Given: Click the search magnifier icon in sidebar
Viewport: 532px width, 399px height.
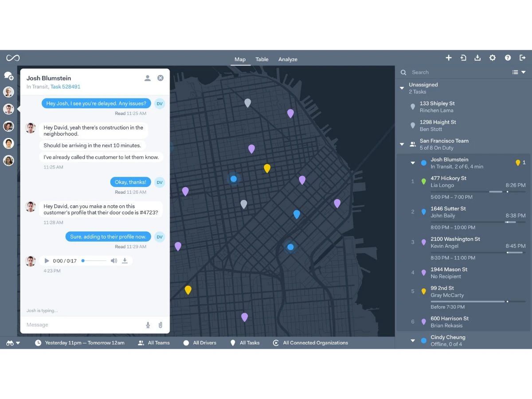Looking at the screenshot, I should (403, 72).
